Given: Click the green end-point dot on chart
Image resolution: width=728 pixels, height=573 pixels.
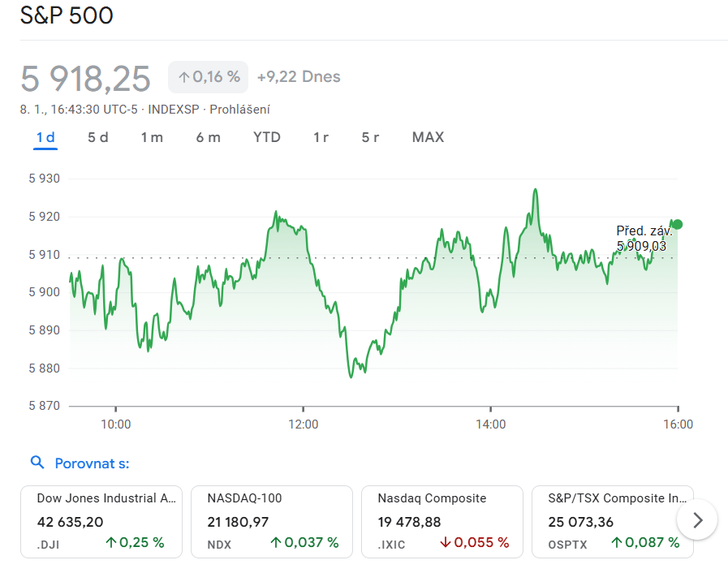Looking at the screenshot, I should click(678, 224).
